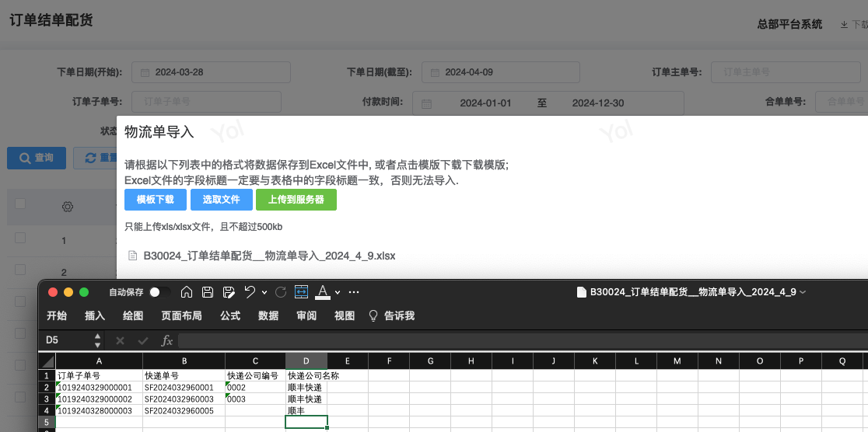Click the Save As icon with pencil
The width and height of the screenshot is (868, 432).
tap(229, 292)
